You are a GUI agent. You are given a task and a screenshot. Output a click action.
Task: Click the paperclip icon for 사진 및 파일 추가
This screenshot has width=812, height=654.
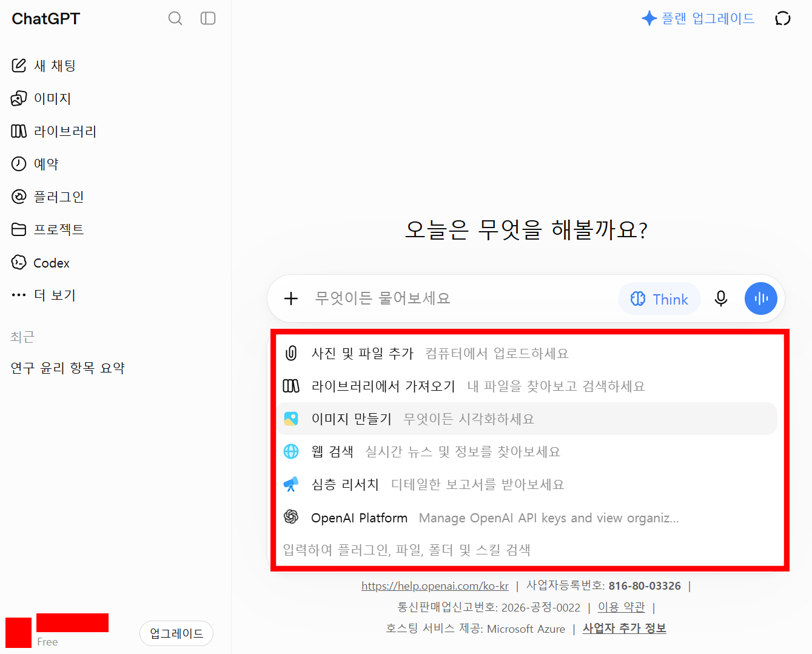click(x=291, y=353)
